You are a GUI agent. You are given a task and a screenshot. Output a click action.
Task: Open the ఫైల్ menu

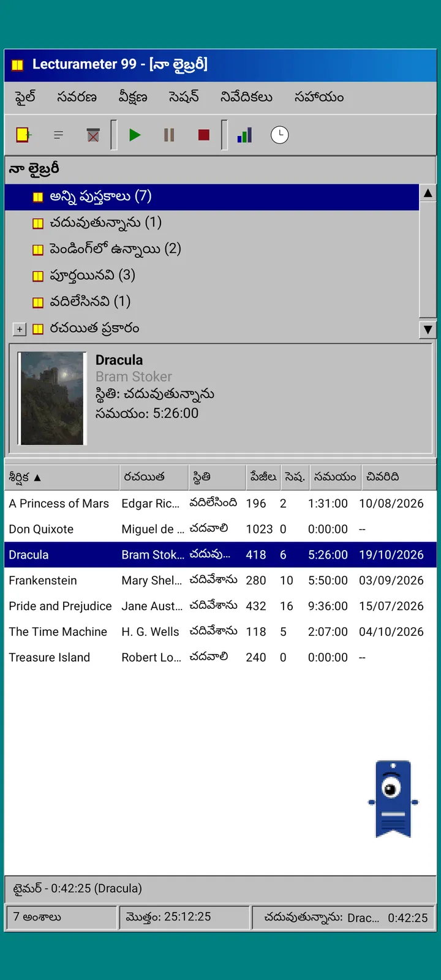coord(25,97)
